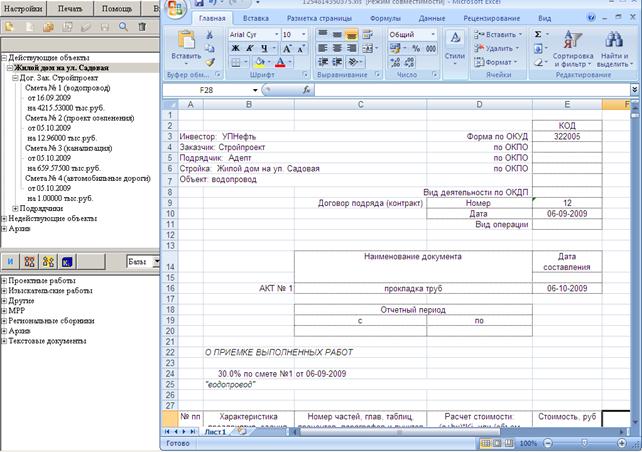Click the AutoSum sigma icon

(x=538, y=34)
